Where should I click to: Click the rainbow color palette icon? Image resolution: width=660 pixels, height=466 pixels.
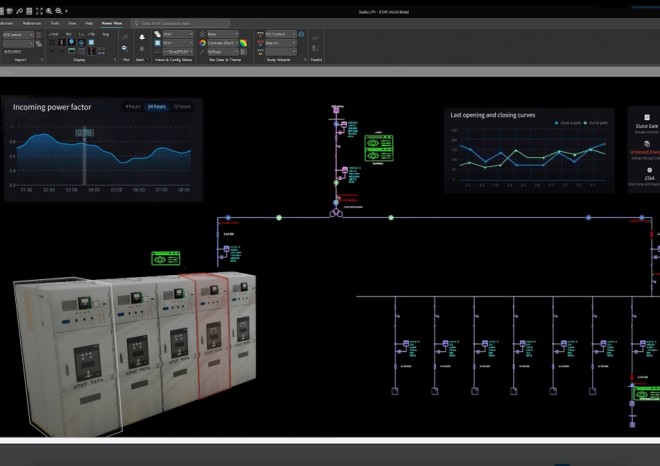point(243,42)
